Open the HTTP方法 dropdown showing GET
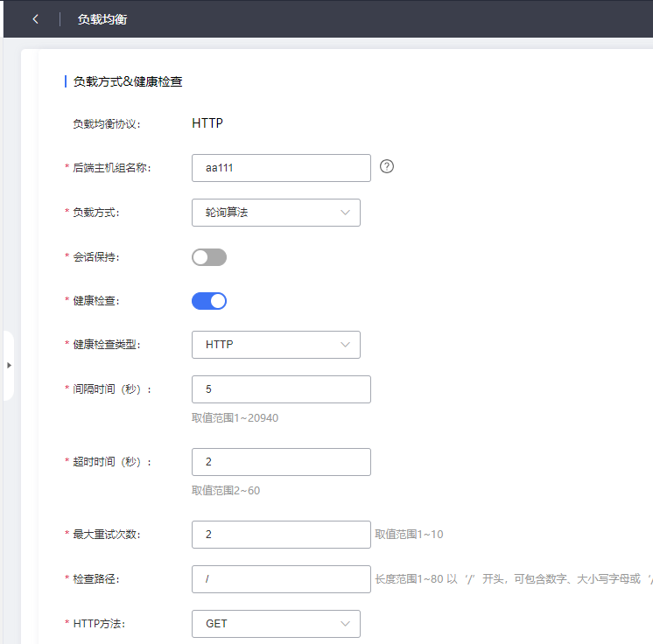 click(x=276, y=624)
